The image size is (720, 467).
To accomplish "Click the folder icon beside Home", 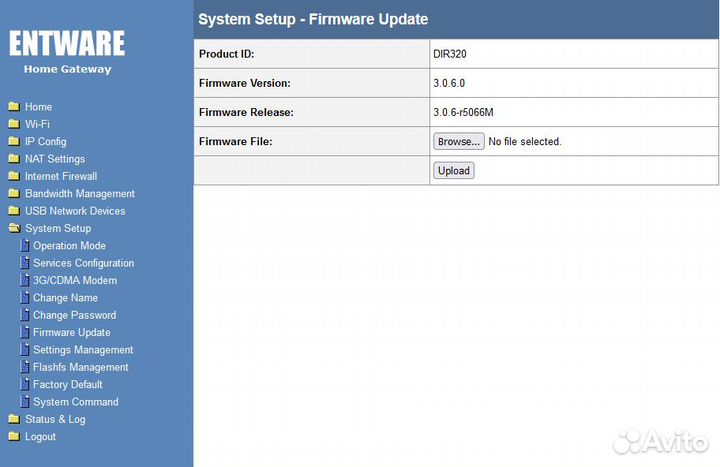I will 14,107.
